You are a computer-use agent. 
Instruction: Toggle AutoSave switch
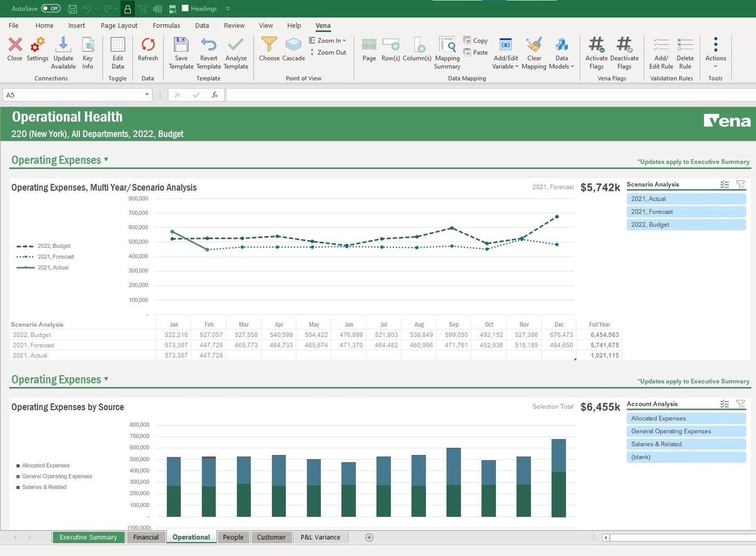(x=51, y=8)
